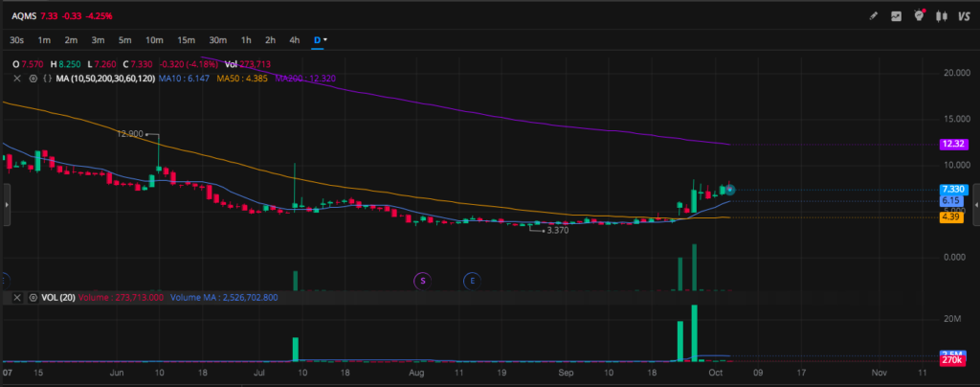
Task: Click the blue E earnings marker
Action: pyautogui.click(x=472, y=280)
